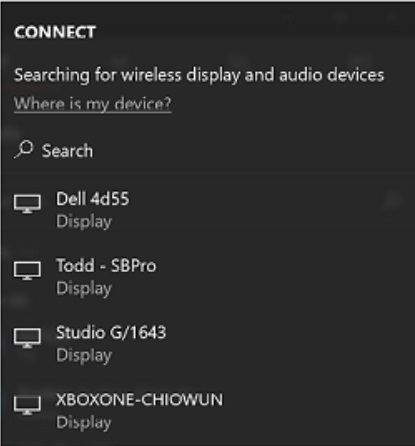Pick the XBOXONE-CHIOWUN device name
Viewport: 415px width, 446px height.
point(139,399)
